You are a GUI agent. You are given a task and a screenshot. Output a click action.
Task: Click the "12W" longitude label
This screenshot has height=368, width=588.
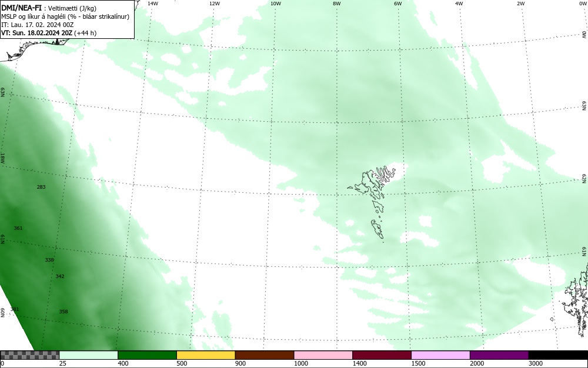215,4
